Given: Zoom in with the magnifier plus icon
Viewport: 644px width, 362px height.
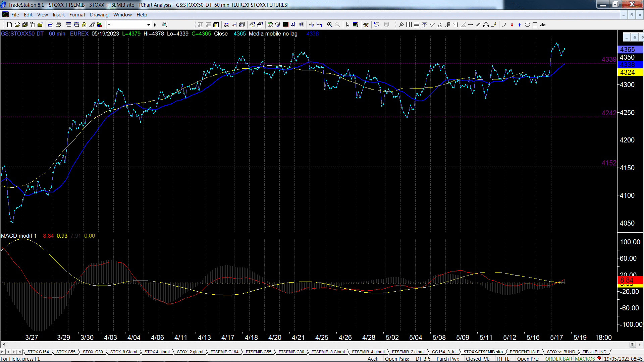Looking at the screenshot, I should pos(330,25).
